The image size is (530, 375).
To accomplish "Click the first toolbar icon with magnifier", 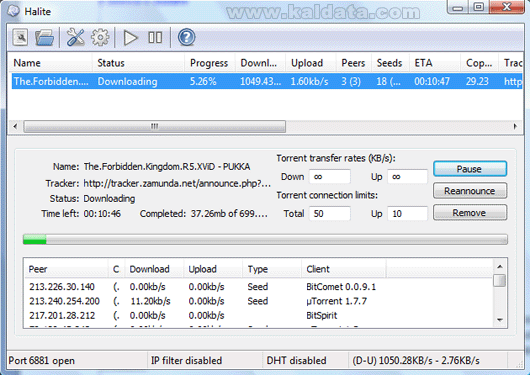I will pos(20,37).
